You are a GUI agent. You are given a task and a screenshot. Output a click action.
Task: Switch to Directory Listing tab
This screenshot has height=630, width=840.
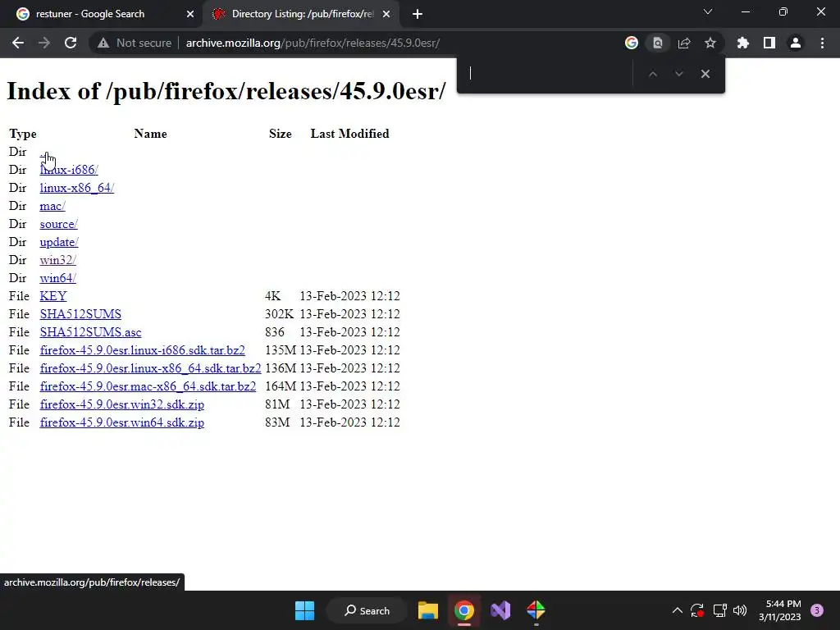point(300,14)
